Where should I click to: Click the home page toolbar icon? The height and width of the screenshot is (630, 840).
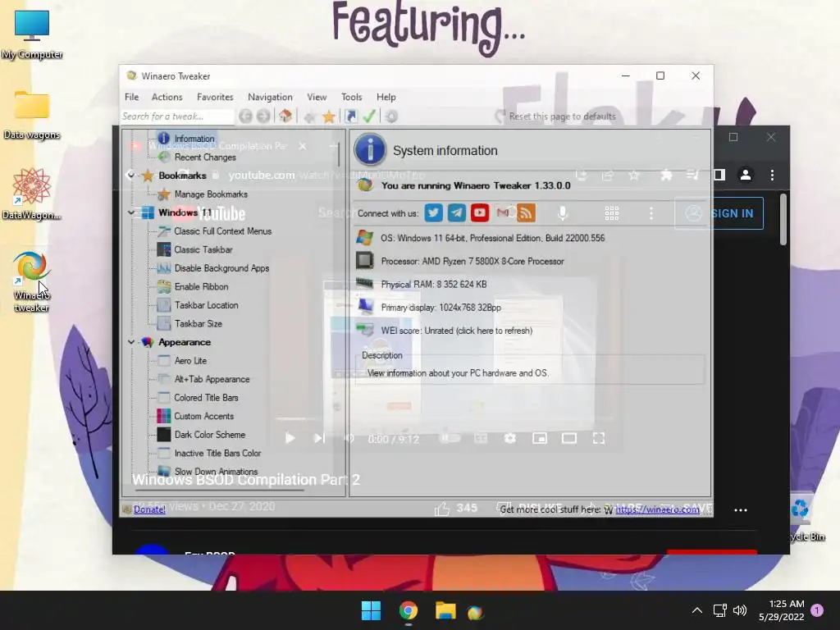point(285,116)
